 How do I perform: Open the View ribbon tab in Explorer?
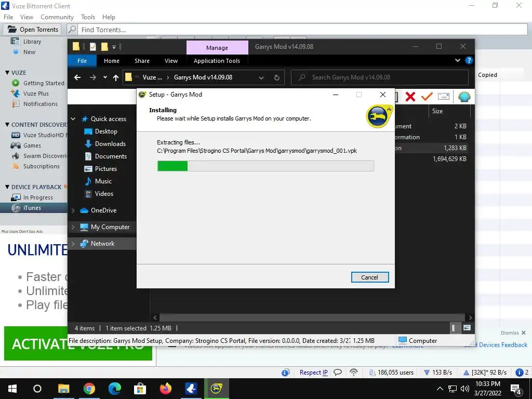pyautogui.click(x=171, y=61)
